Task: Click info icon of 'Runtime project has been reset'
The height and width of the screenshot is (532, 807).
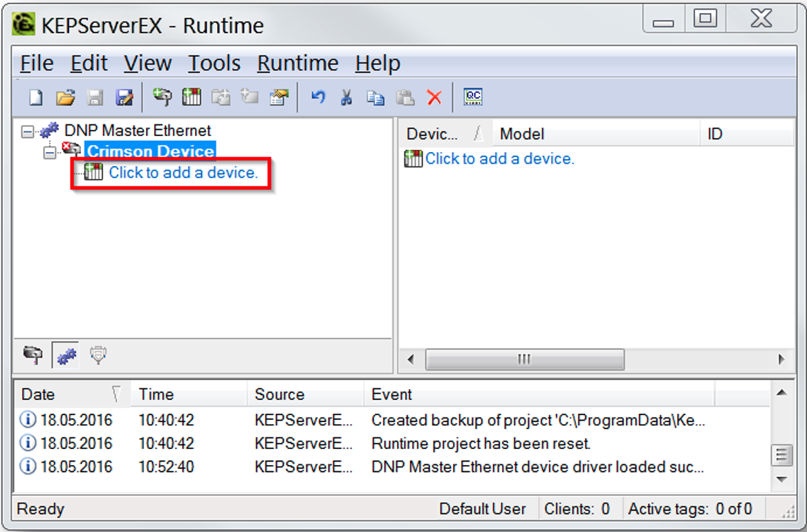Action: (28, 443)
